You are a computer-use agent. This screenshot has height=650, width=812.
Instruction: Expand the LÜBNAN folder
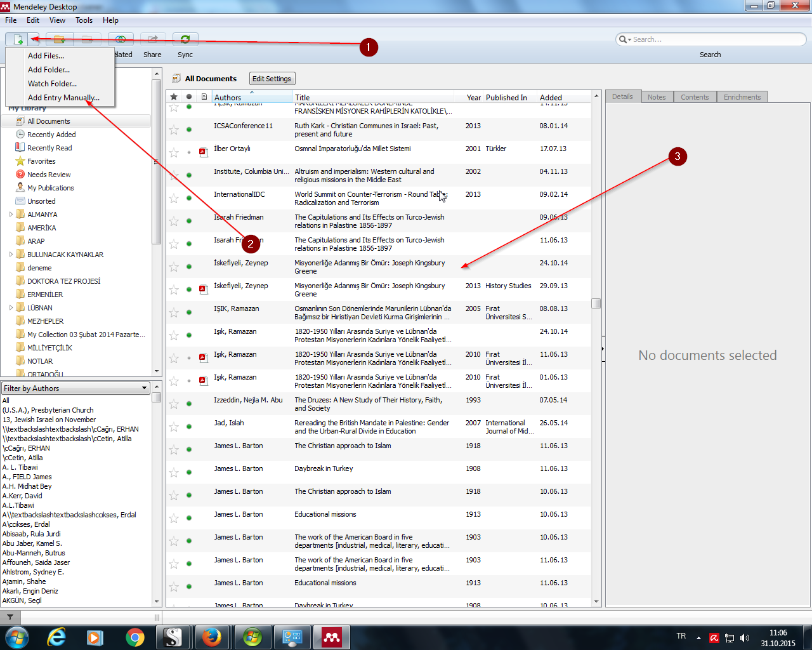[11, 308]
